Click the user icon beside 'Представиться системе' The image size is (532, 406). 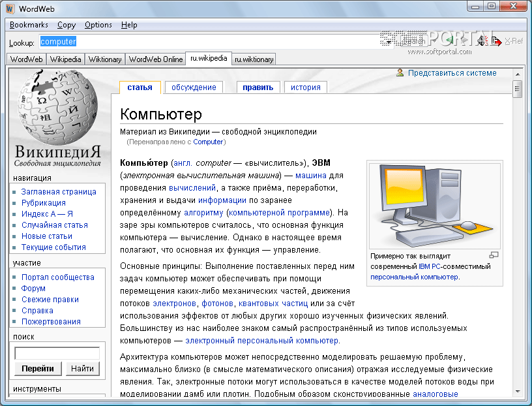click(400, 72)
